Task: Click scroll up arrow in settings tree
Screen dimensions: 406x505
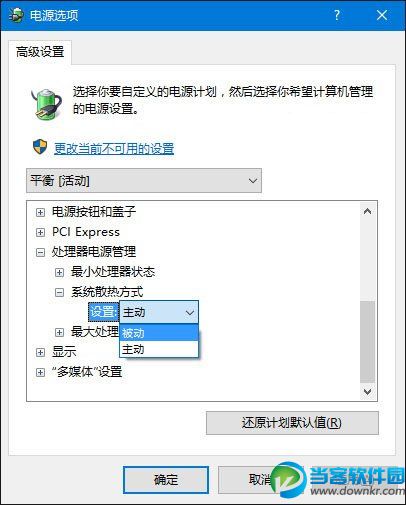Action: click(x=367, y=211)
